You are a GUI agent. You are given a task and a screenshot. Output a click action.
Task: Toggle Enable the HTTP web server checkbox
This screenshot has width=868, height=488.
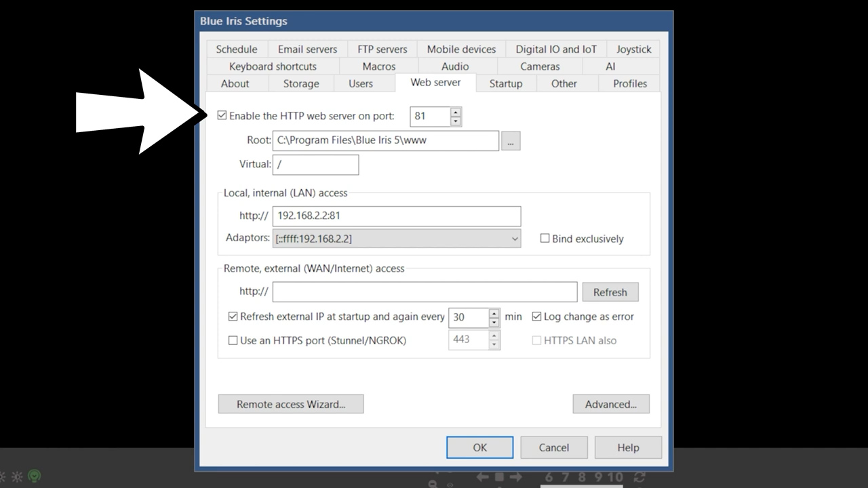pos(222,116)
